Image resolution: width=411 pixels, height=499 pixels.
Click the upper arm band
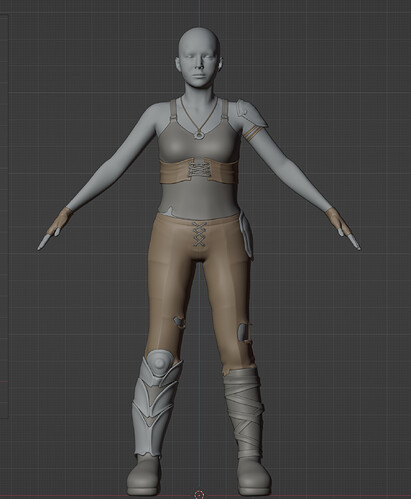[251, 133]
